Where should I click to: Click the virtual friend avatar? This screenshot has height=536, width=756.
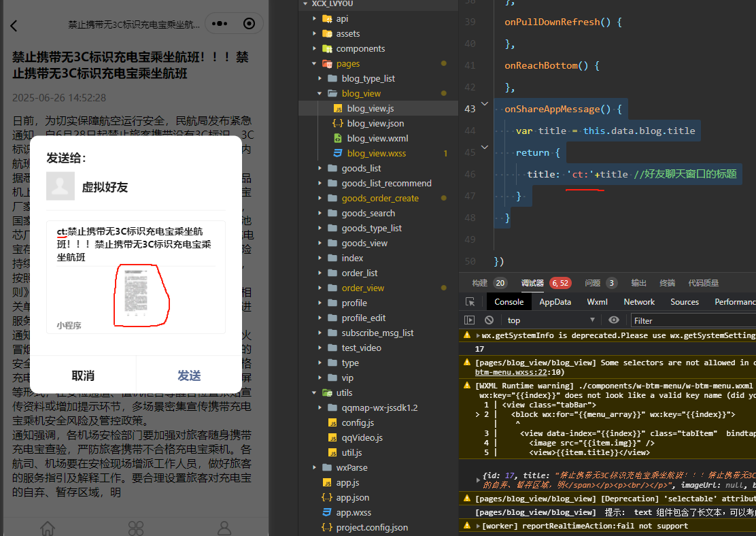pyautogui.click(x=61, y=186)
